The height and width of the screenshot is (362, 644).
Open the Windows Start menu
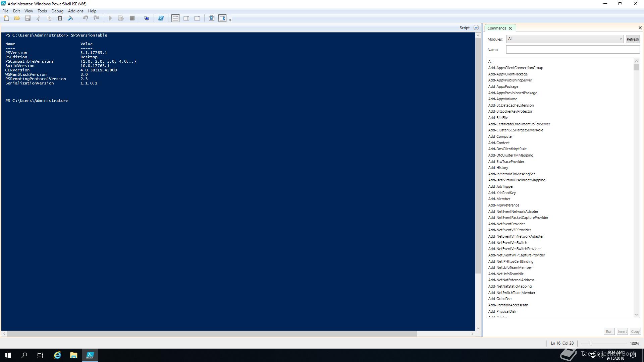pyautogui.click(x=8, y=355)
